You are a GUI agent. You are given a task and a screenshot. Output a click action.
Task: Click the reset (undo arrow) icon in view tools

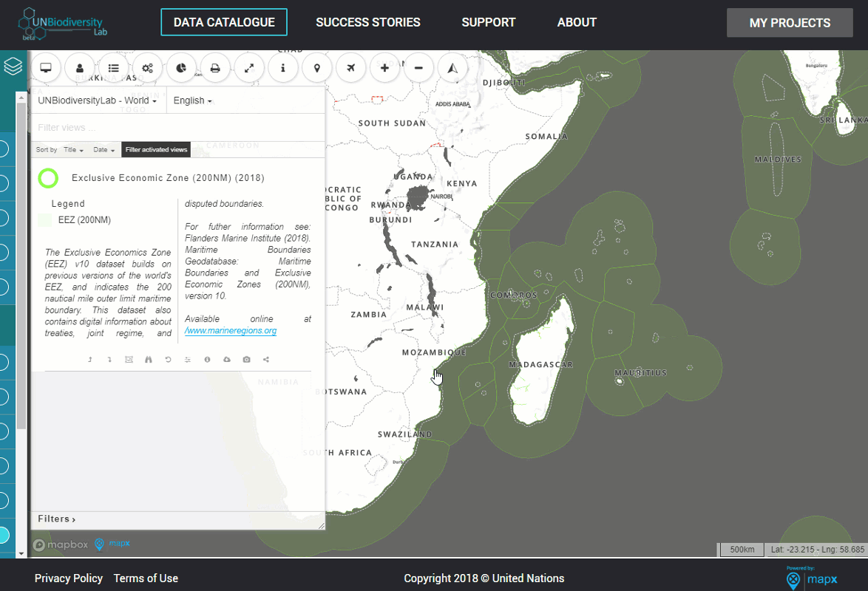click(169, 360)
